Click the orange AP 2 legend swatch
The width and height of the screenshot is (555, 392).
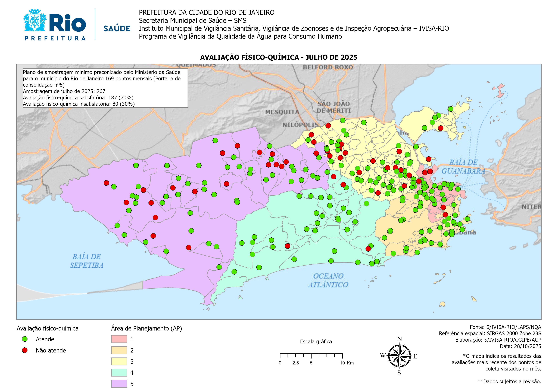119,350
